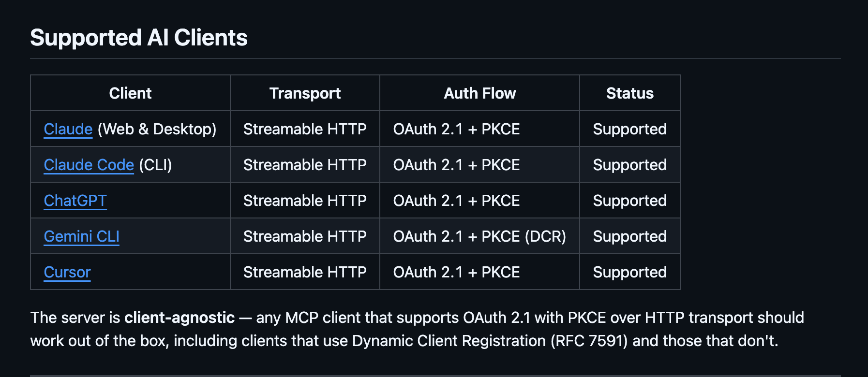The width and height of the screenshot is (868, 377).
Task: Click Streamable HTTP in the ChatGPT row
Action: coord(305,201)
